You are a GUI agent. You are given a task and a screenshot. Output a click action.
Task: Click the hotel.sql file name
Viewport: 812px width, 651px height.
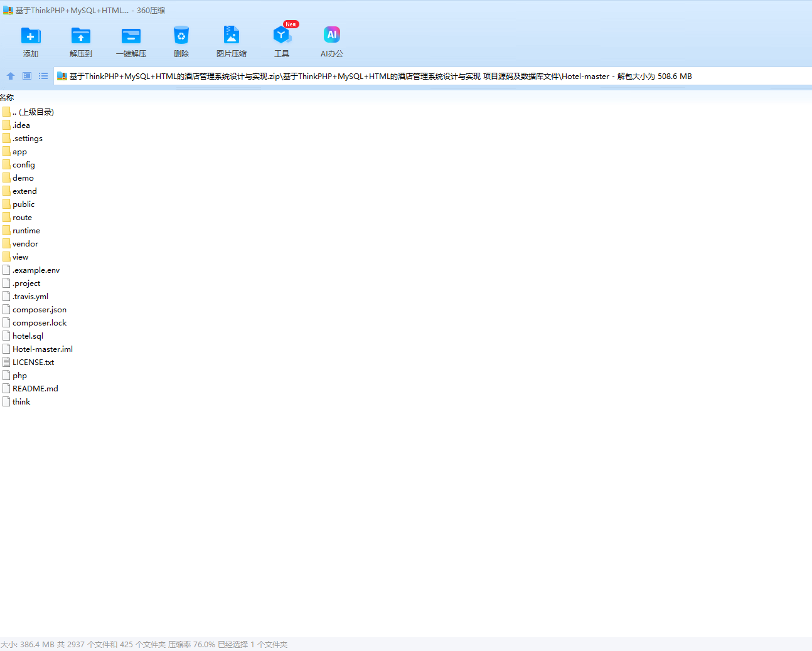tap(28, 336)
